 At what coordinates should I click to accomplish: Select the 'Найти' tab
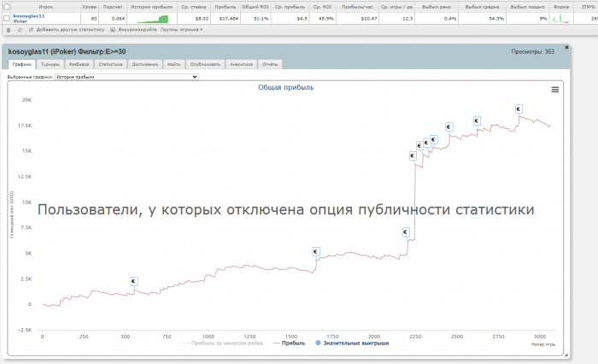click(x=174, y=64)
